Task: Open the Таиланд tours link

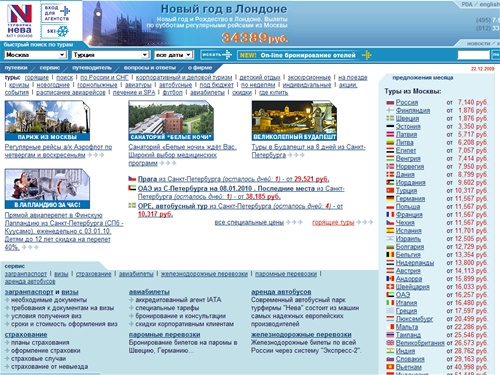Action: [x=408, y=335]
